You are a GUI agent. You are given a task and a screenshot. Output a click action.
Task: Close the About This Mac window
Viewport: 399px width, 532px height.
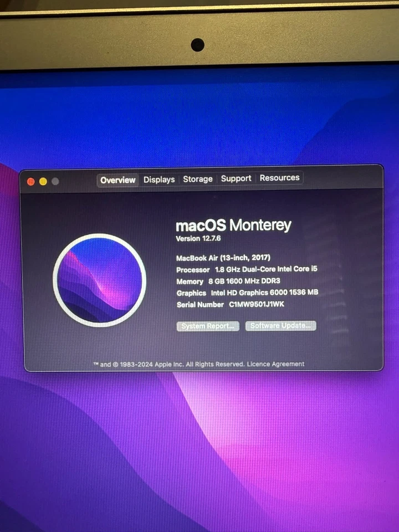(31, 182)
